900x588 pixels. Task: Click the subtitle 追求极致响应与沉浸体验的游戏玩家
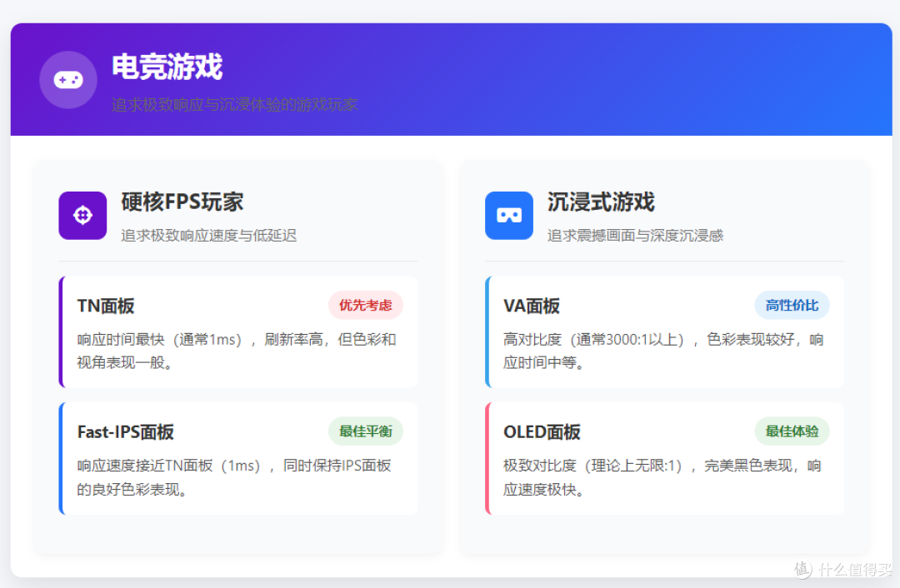click(235, 105)
